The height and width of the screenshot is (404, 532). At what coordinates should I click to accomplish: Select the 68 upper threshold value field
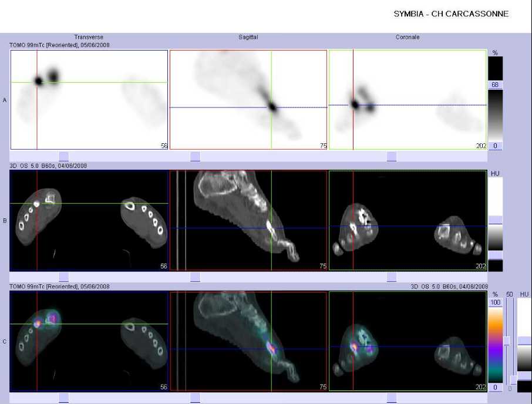coord(495,85)
